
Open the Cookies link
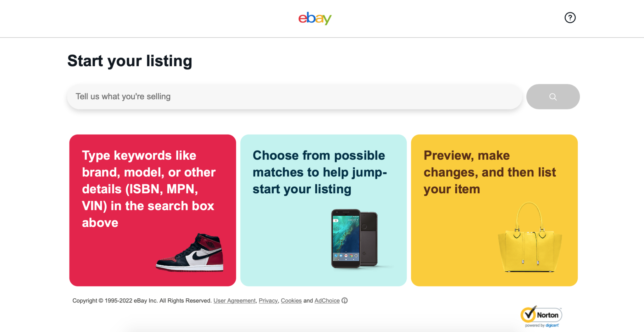(x=291, y=301)
